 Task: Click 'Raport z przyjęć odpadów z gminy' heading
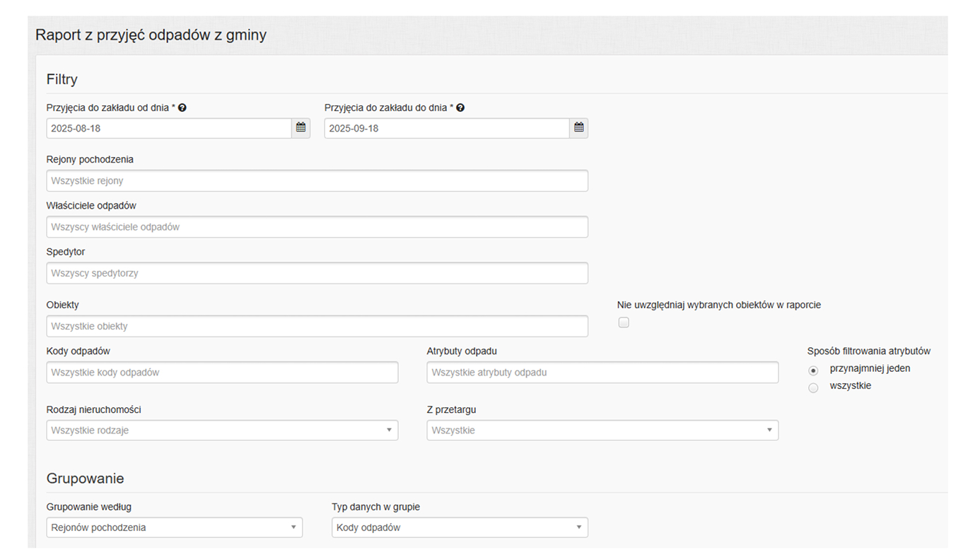click(151, 35)
